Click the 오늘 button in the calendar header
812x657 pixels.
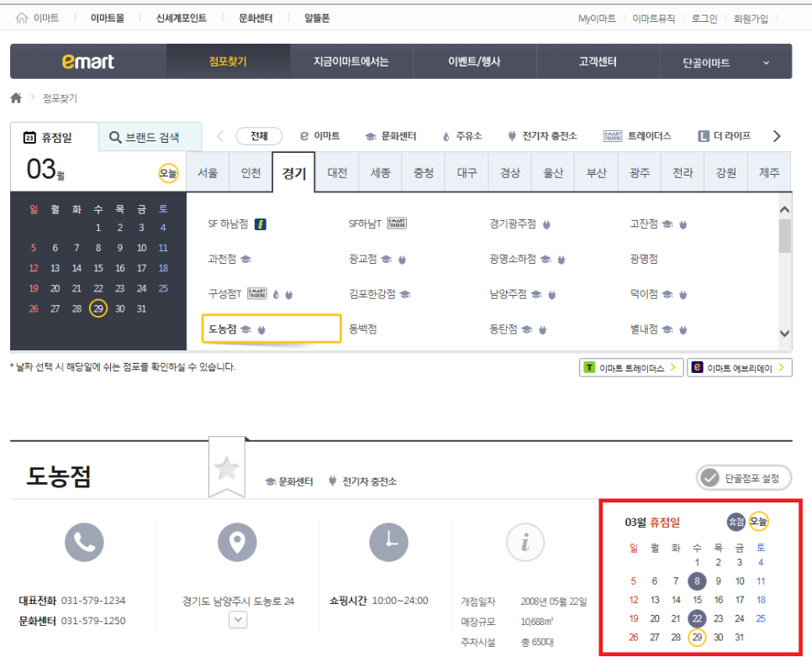[x=168, y=173]
